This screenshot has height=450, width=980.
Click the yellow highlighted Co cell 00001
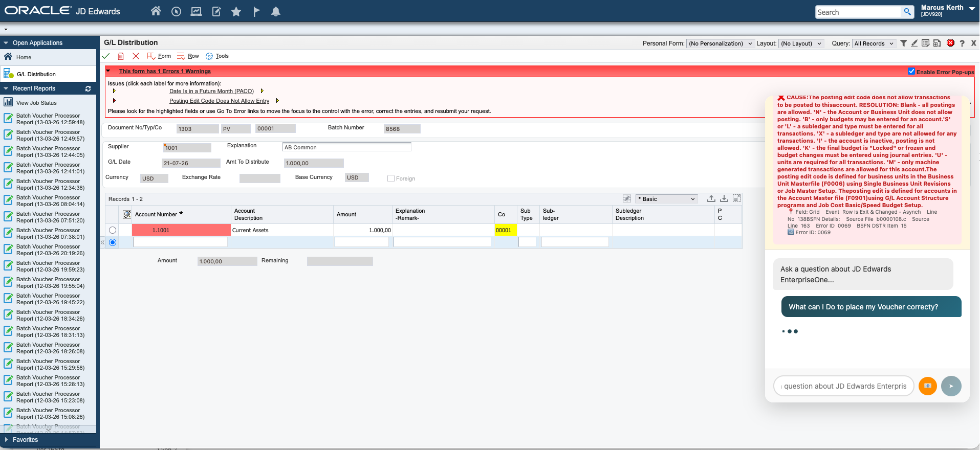[506, 230]
